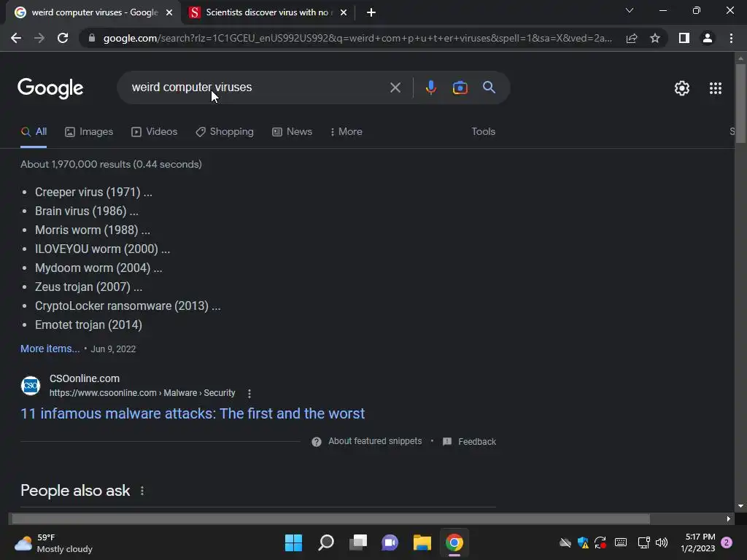Select the All results tab
This screenshot has height=560, width=747.
[x=34, y=132]
